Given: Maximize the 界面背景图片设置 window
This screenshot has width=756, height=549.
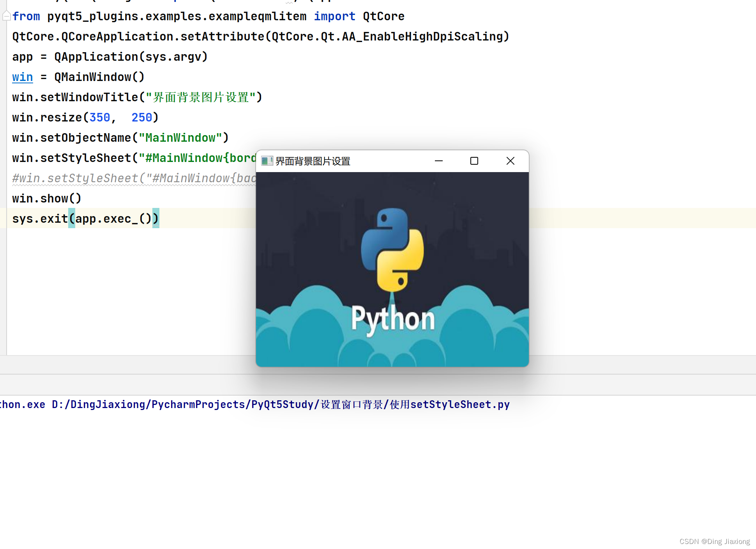Looking at the screenshot, I should [x=474, y=161].
